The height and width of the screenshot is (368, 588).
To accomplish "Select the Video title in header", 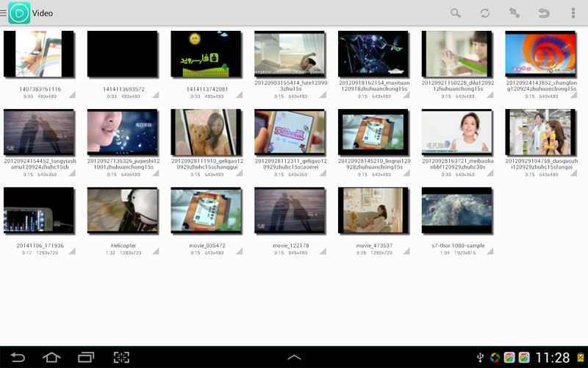I will coord(43,13).
